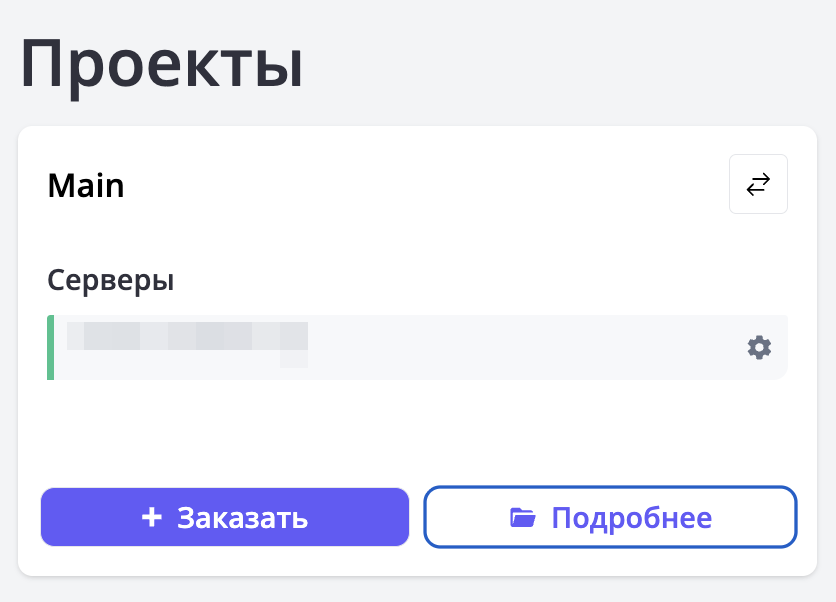Click the two-way arrows square button

(x=758, y=184)
